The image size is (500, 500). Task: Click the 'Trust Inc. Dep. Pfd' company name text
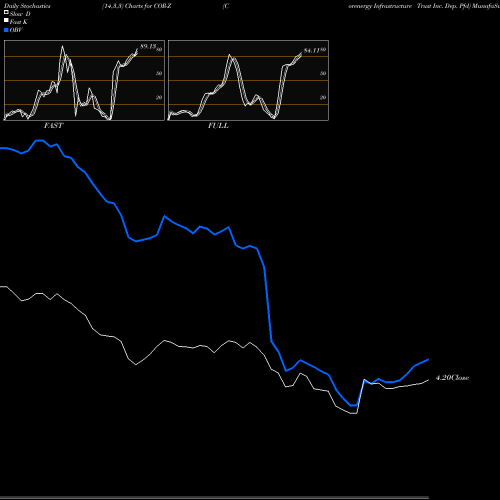click(444, 6)
